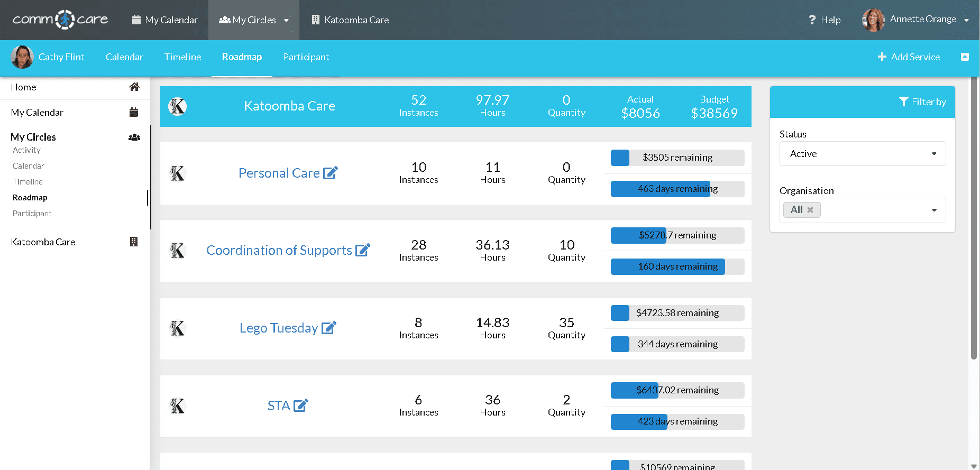The image size is (980, 470).
Task: Open the My Circles top menu dropdown
Action: [254, 20]
